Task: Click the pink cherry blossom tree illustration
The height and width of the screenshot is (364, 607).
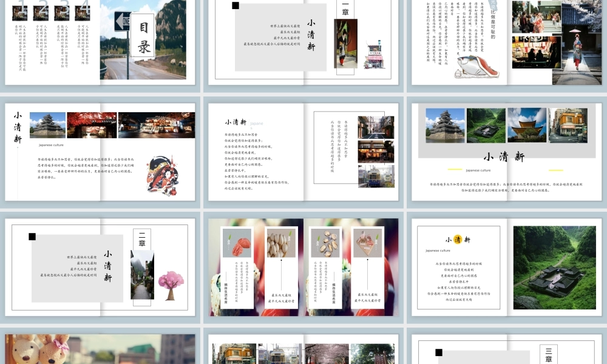Action: (x=171, y=286)
